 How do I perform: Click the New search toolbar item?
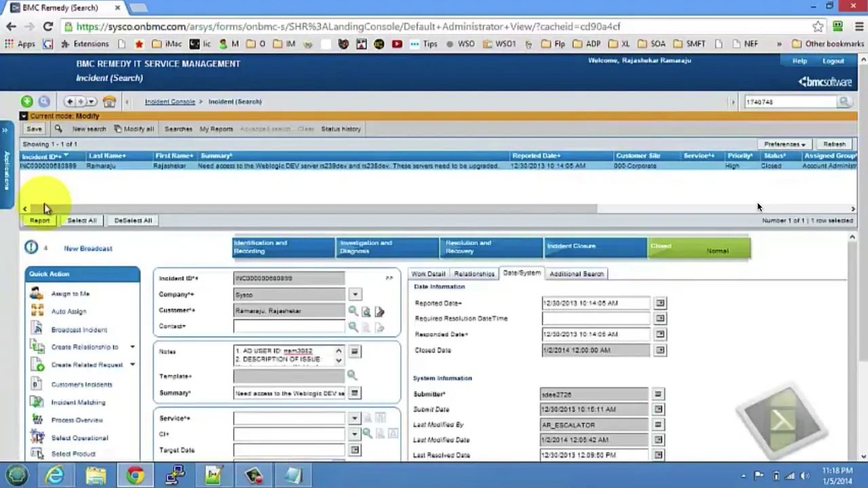point(89,129)
